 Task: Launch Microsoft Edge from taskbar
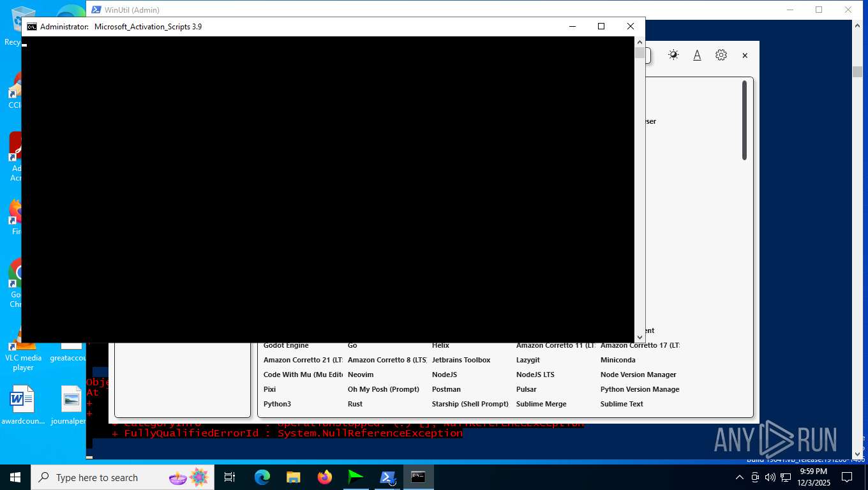tap(262, 477)
